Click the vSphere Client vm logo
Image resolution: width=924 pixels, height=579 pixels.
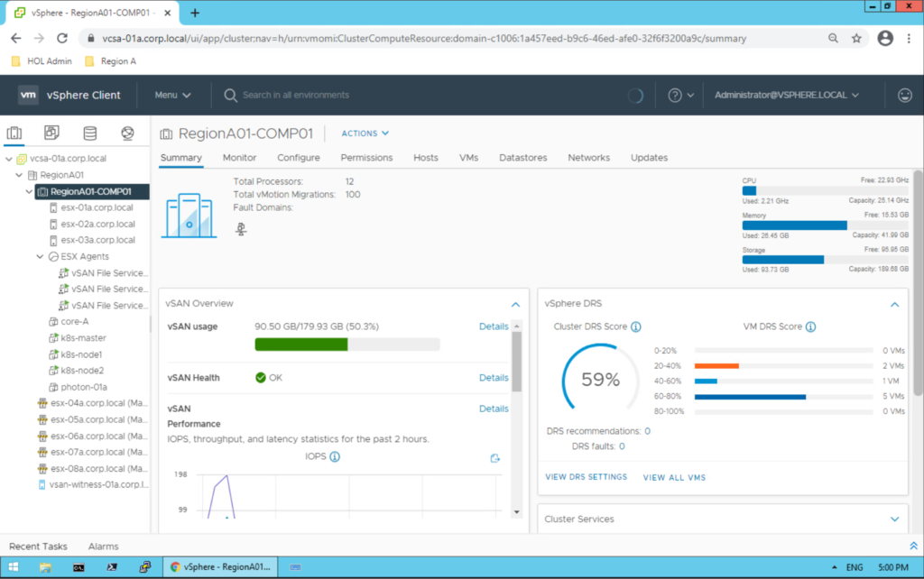coord(27,95)
